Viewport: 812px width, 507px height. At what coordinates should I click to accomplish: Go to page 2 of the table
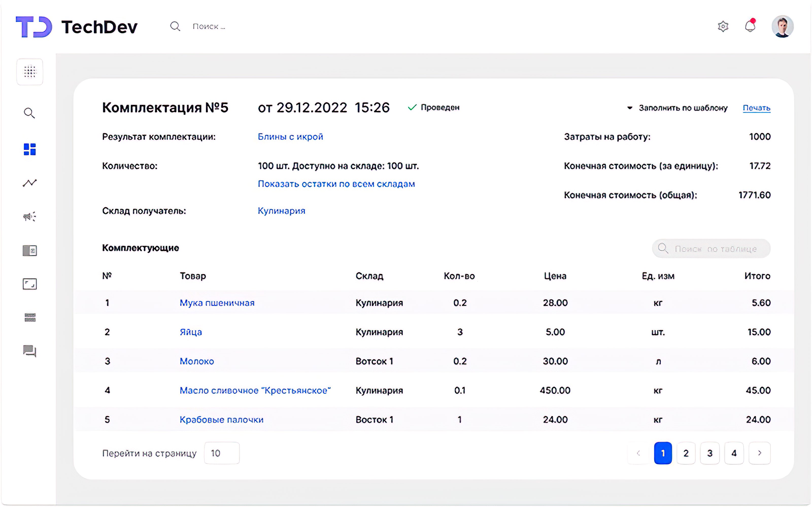coord(686,453)
